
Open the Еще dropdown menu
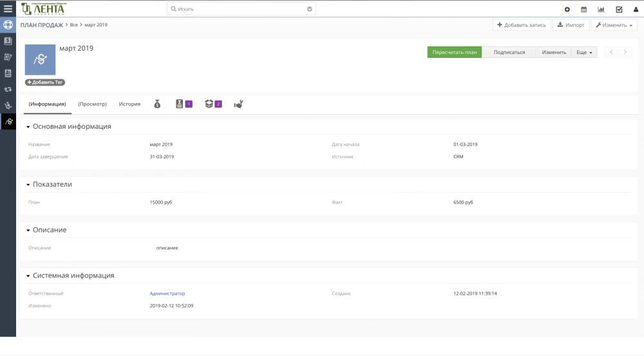coord(584,52)
